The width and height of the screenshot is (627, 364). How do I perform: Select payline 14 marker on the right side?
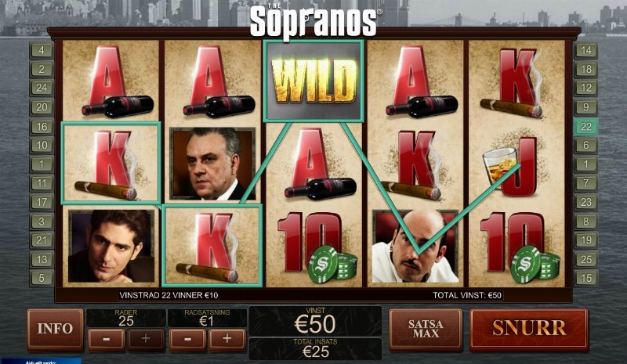pyautogui.click(x=585, y=50)
